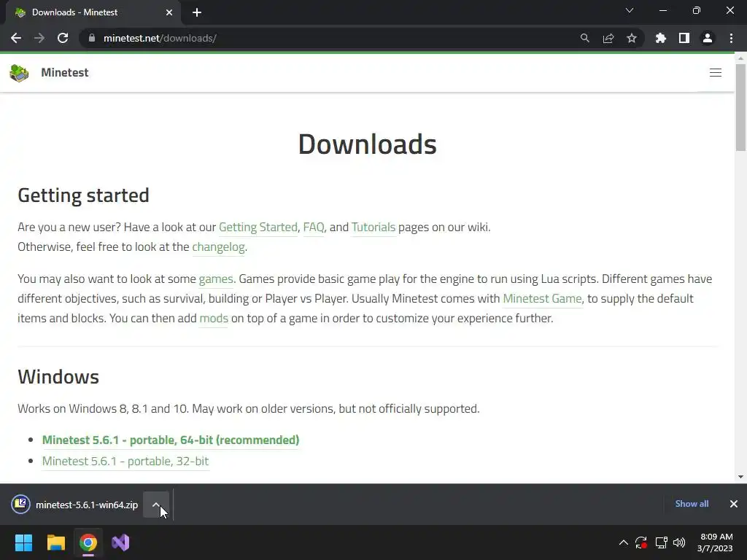Open the Minetest site name link
Image resolution: width=747 pixels, height=560 pixels.
click(65, 72)
